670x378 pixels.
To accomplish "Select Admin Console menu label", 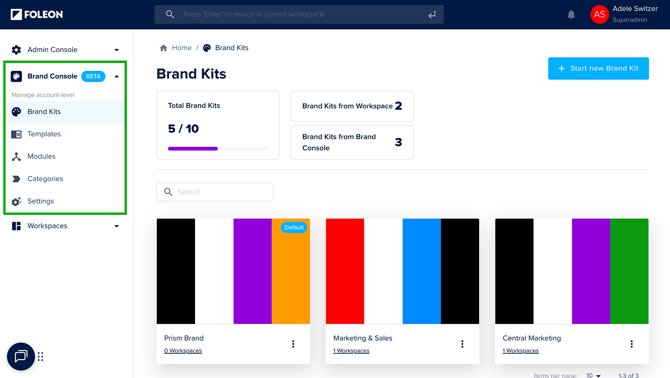I will [52, 50].
